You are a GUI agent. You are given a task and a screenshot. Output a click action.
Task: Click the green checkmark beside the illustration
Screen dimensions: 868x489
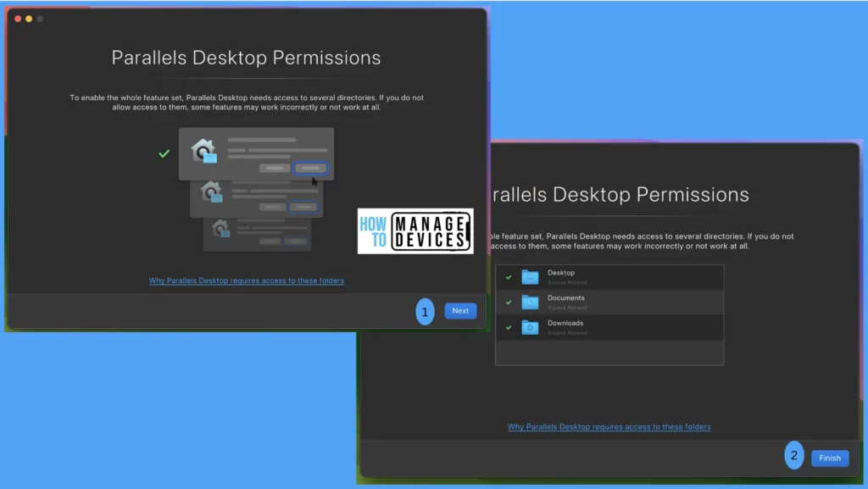pyautogui.click(x=164, y=153)
